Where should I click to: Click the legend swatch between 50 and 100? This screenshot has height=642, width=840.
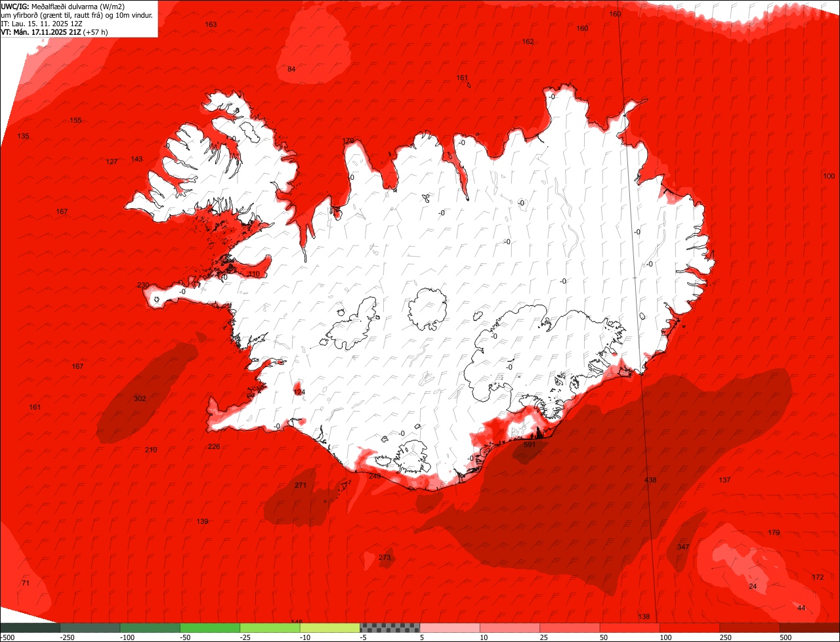pos(630,628)
